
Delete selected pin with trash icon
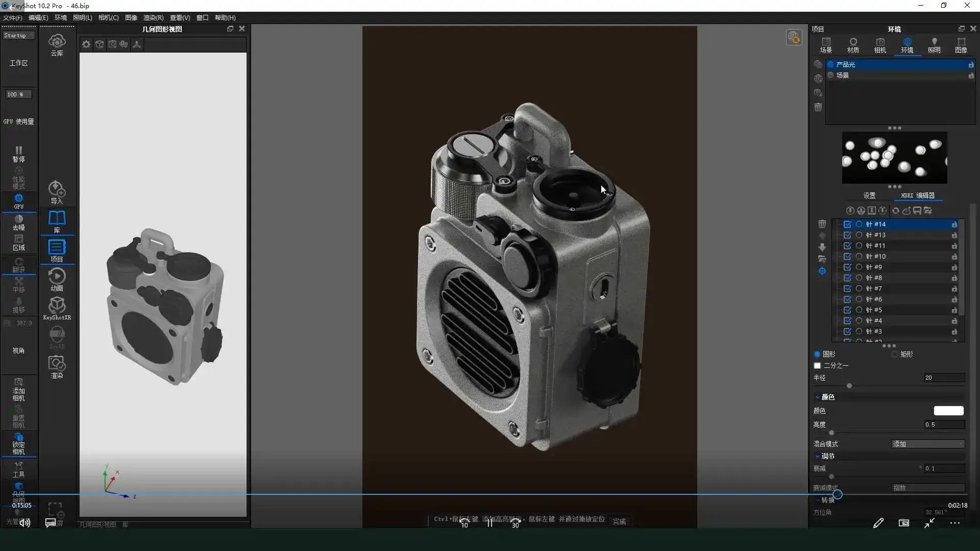822,224
